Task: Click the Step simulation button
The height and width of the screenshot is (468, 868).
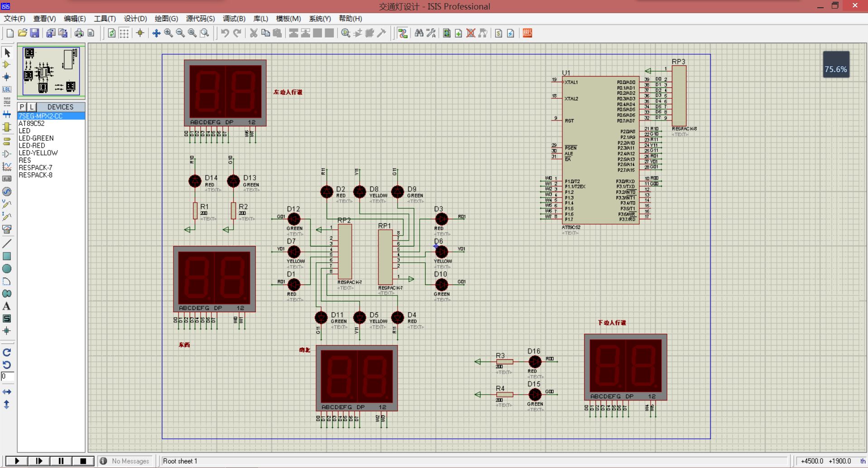Action: tap(39, 461)
